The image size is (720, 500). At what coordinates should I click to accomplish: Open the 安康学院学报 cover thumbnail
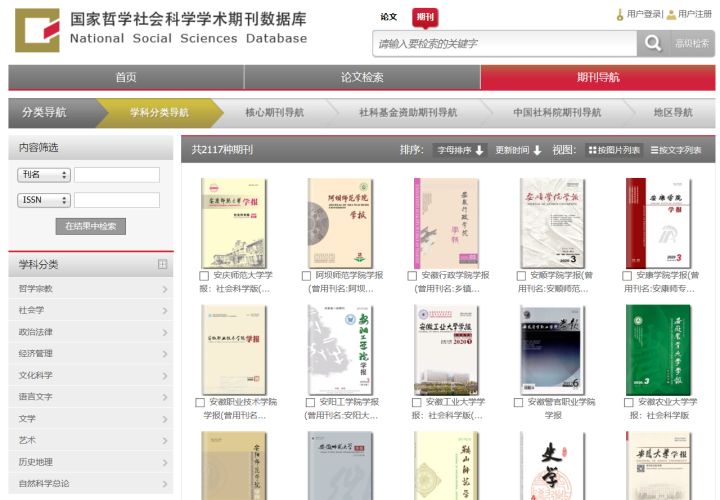coord(658,223)
